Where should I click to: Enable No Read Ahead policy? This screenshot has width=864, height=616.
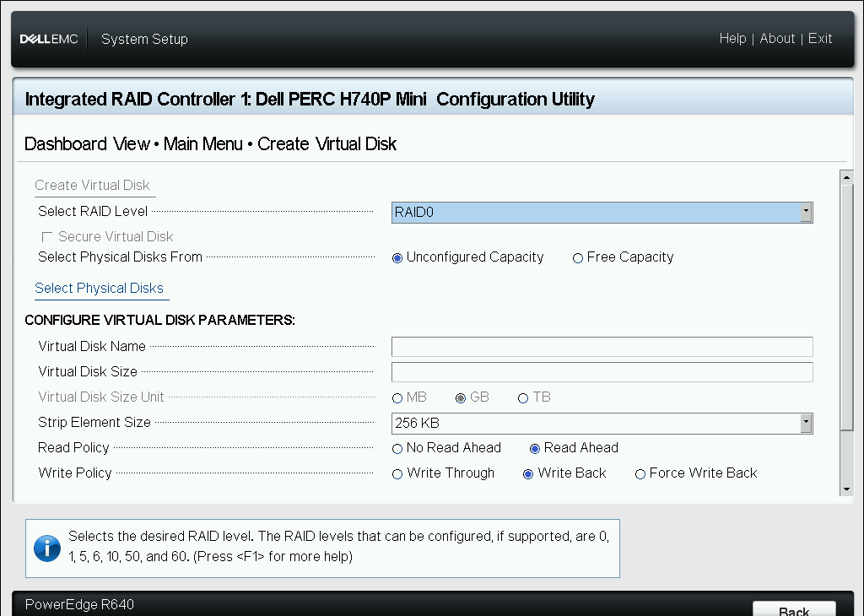[397, 448]
